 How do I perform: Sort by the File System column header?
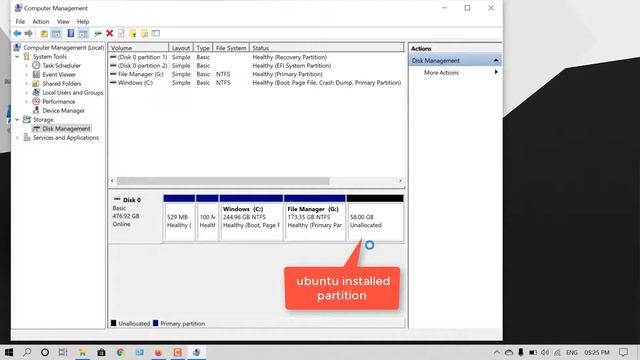coord(231,48)
